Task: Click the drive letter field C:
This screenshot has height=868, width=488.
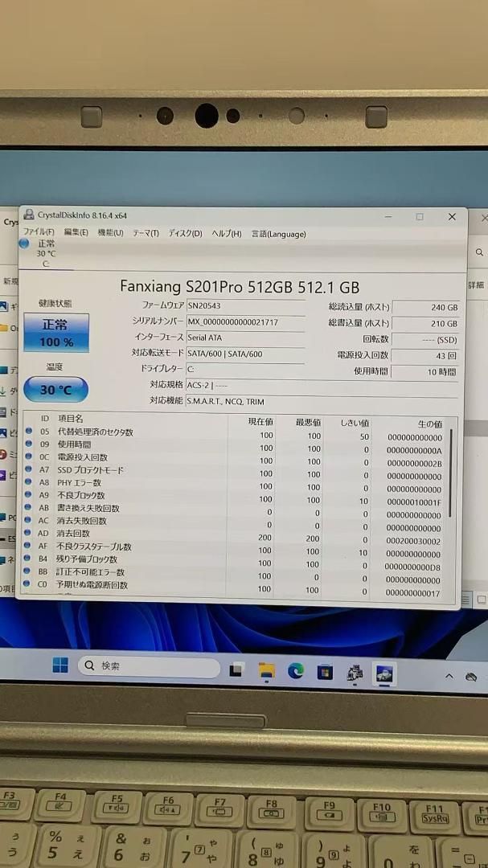Action: click(245, 369)
